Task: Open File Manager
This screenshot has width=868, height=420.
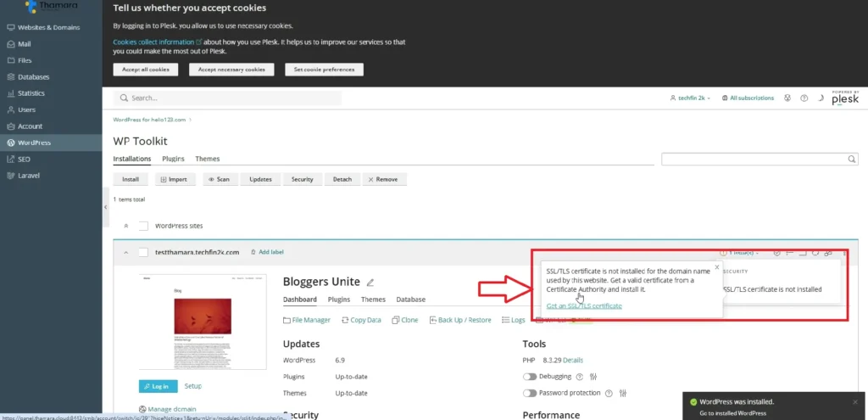Action: pyautogui.click(x=307, y=320)
